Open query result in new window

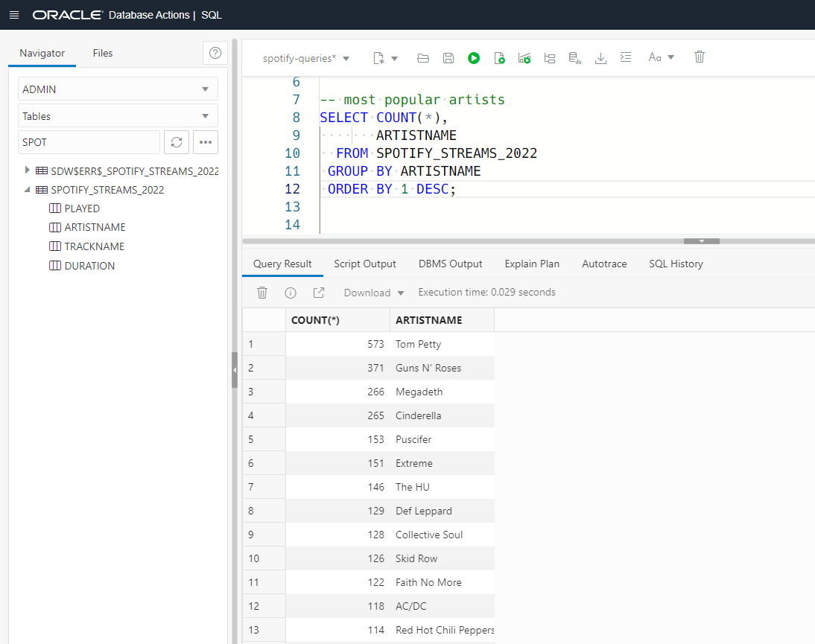tap(319, 293)
